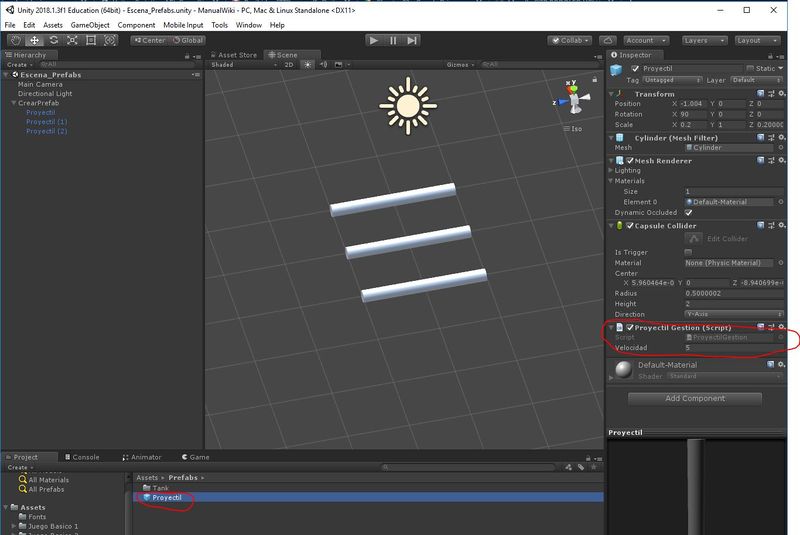Toggle Dynamic Occluded checkbox
This screenshot has width=800, height=535.
click(688, 213)
